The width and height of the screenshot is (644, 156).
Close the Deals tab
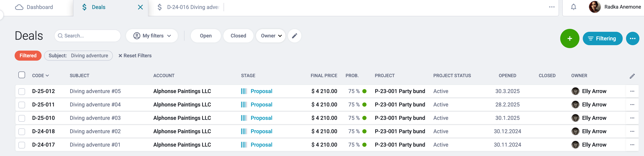click(140, 7)
